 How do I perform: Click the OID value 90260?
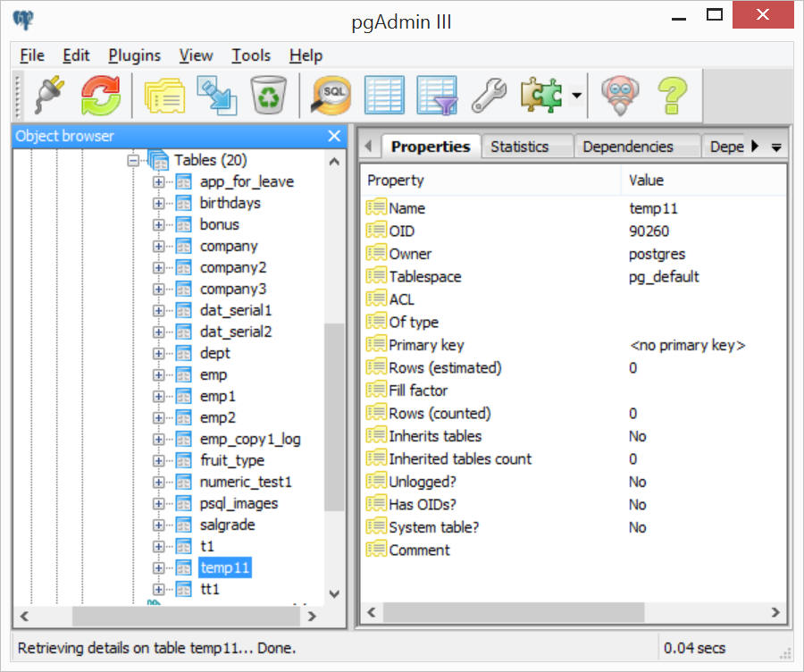[649, 231]
